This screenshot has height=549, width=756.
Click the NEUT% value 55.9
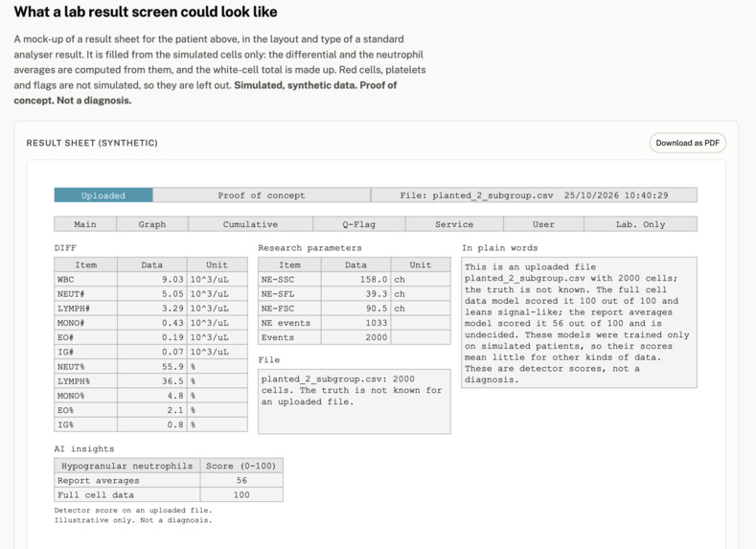click(152, 367)
